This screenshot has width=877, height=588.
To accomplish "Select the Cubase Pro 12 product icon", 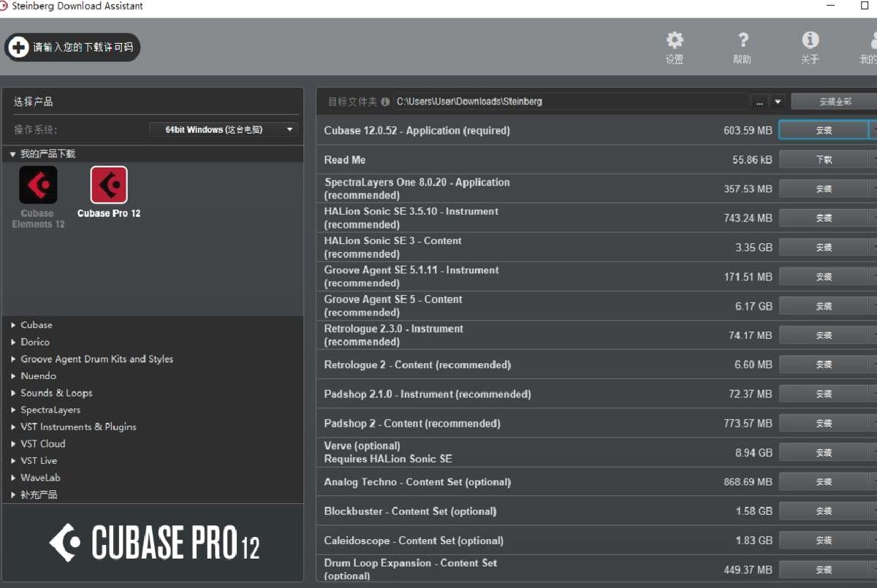I will [x=109, y=185].
